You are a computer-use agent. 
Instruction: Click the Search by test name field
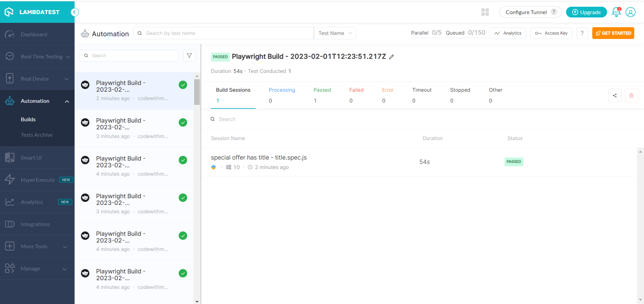pos(224,33)
